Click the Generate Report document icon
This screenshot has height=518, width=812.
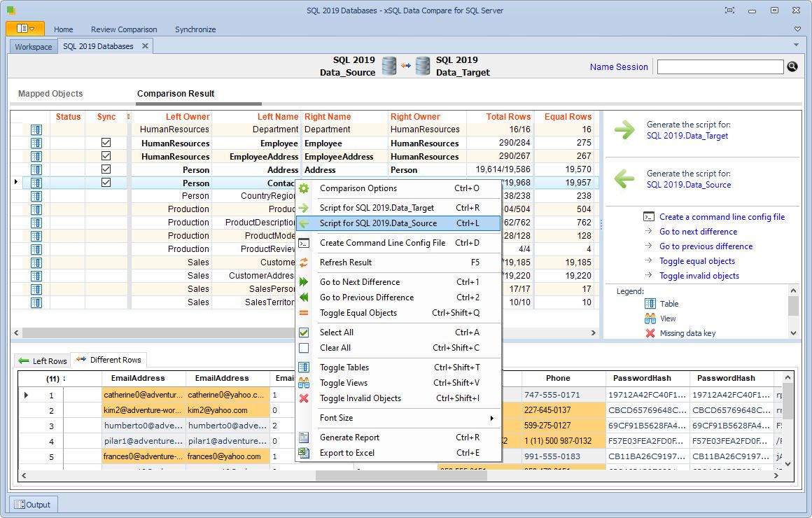point(304,437)
